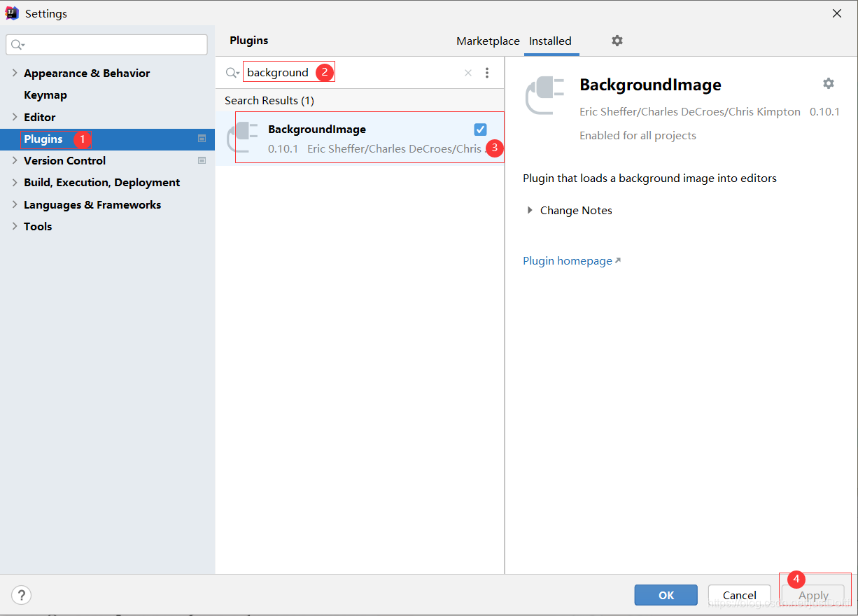Focus the settings search field
Screen dimensions: 858x616
107,45
